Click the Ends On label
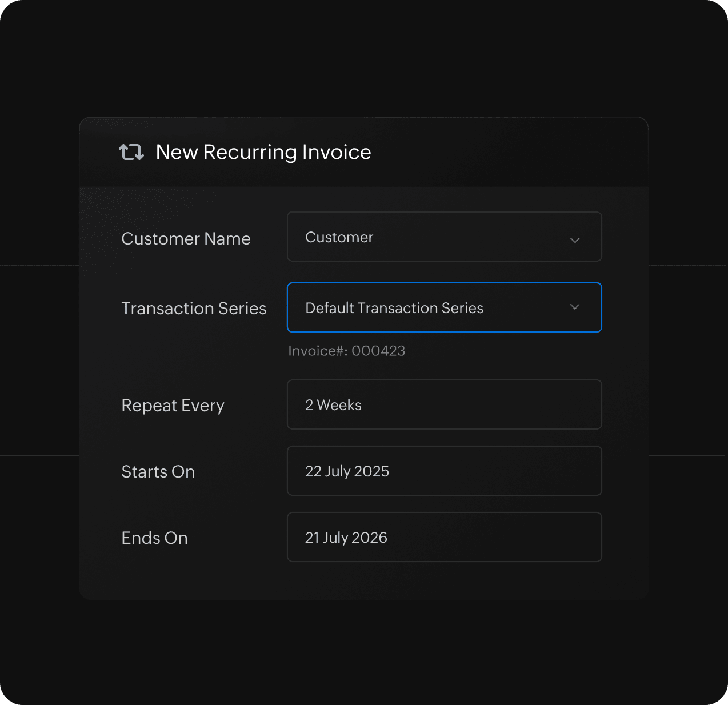The height and width of the screenshot is (705, 728). [x=154, y=538]
